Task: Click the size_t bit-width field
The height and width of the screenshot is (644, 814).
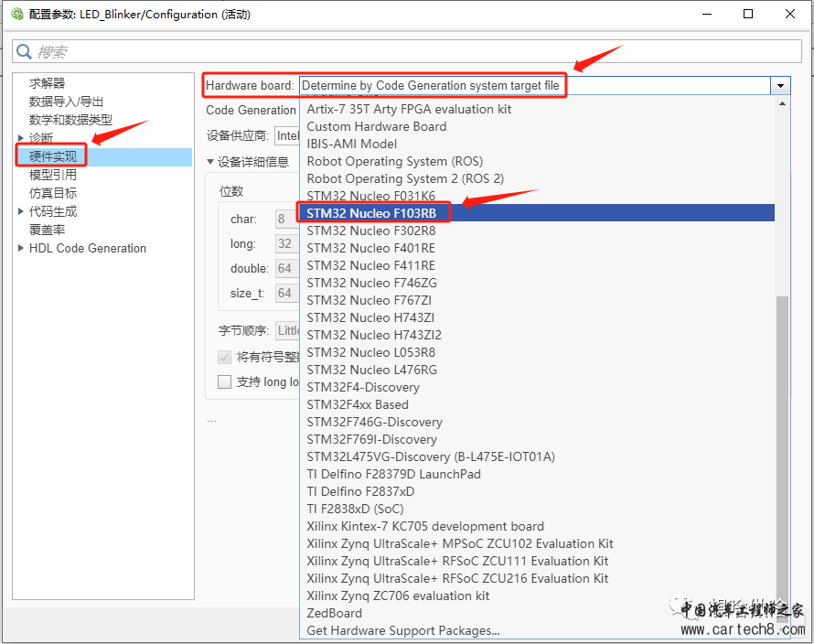Action: 287,293
